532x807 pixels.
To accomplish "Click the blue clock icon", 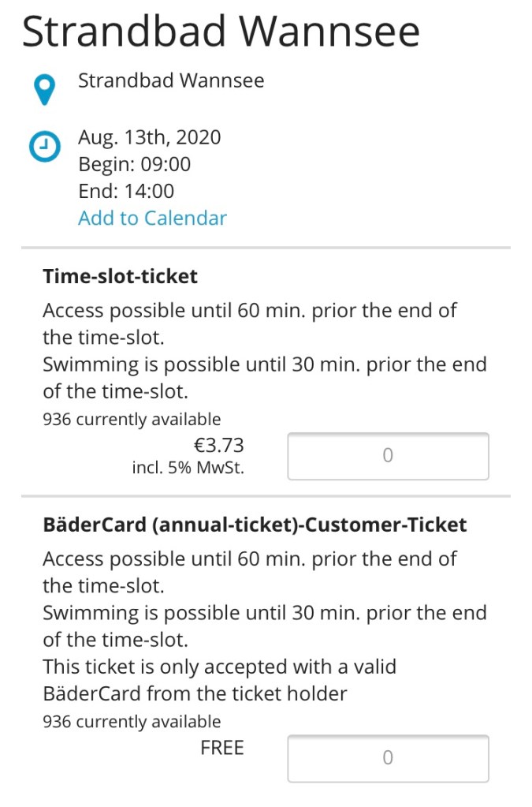I will click(45, 146).
